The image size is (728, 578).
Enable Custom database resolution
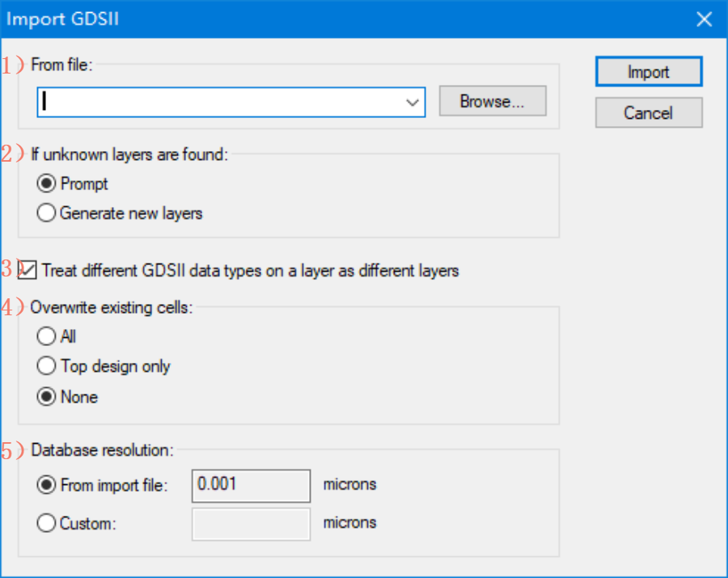(47, 523)
